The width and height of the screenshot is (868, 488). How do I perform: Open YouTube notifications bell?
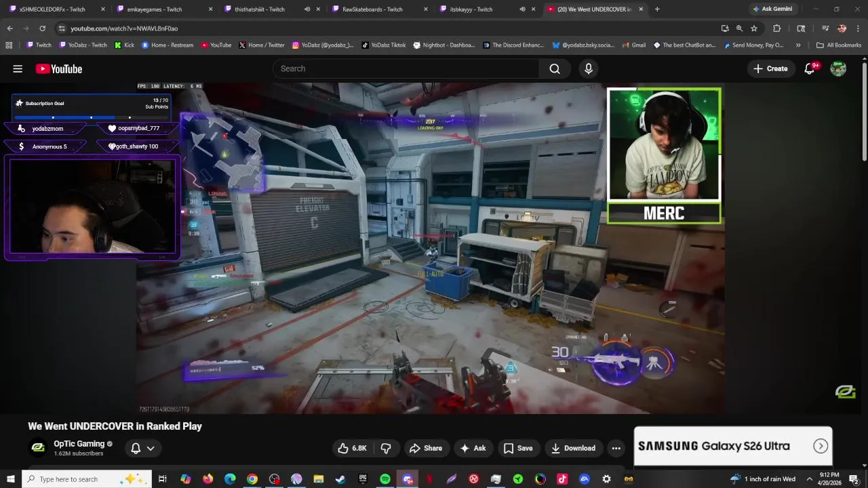click(x=810, y=68)
